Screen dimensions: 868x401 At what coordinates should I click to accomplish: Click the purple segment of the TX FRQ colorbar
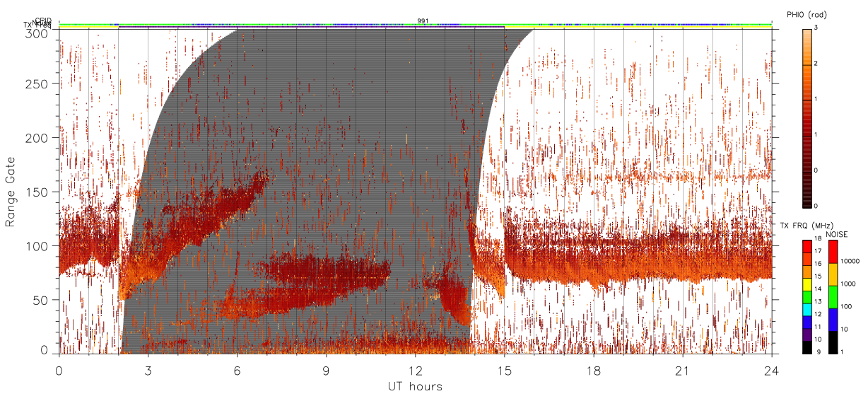pos(807,335)
